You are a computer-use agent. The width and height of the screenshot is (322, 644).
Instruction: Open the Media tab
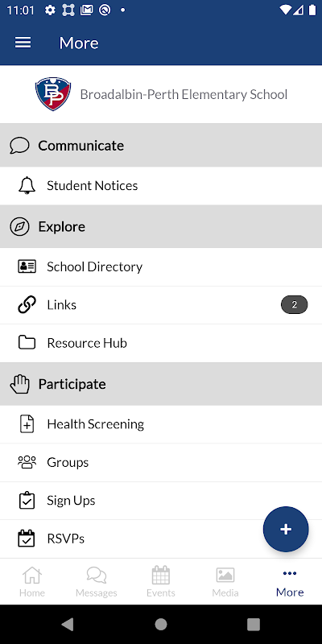tap(225, 581)
